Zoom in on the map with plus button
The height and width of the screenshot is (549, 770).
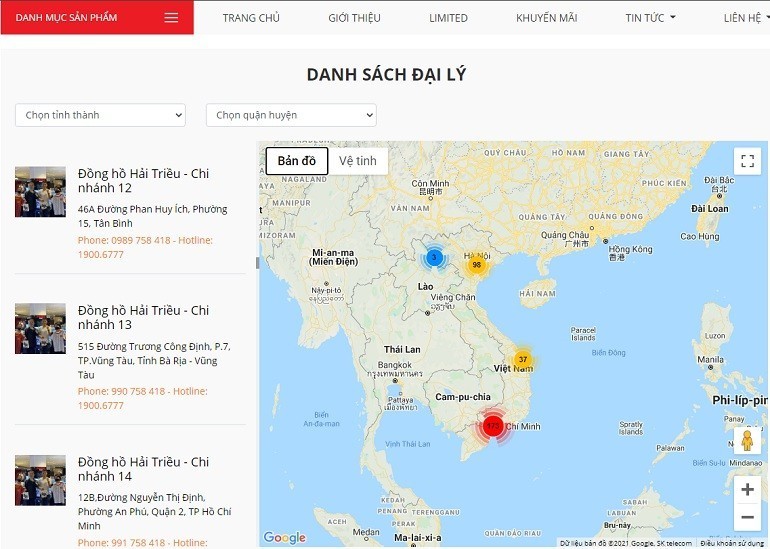click(x=747, y=490)
